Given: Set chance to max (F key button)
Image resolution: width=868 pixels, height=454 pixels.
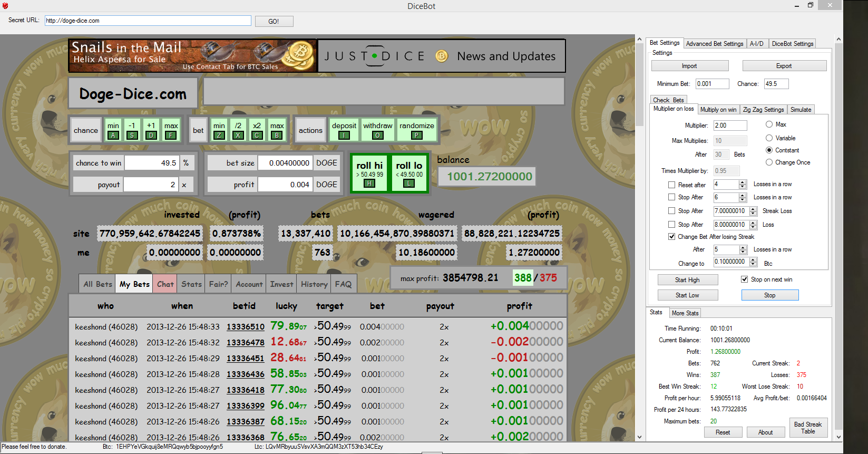Looking at the screenshot, I should [x=171, y=130].
